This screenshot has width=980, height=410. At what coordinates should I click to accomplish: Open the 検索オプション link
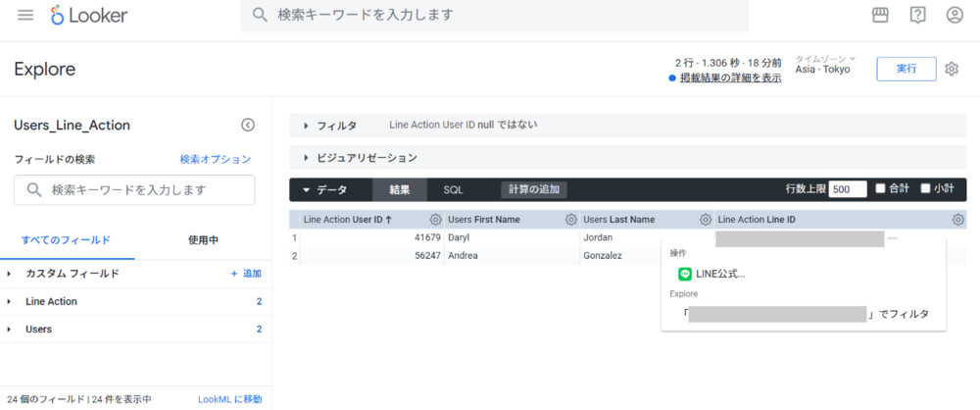(216, 159)
